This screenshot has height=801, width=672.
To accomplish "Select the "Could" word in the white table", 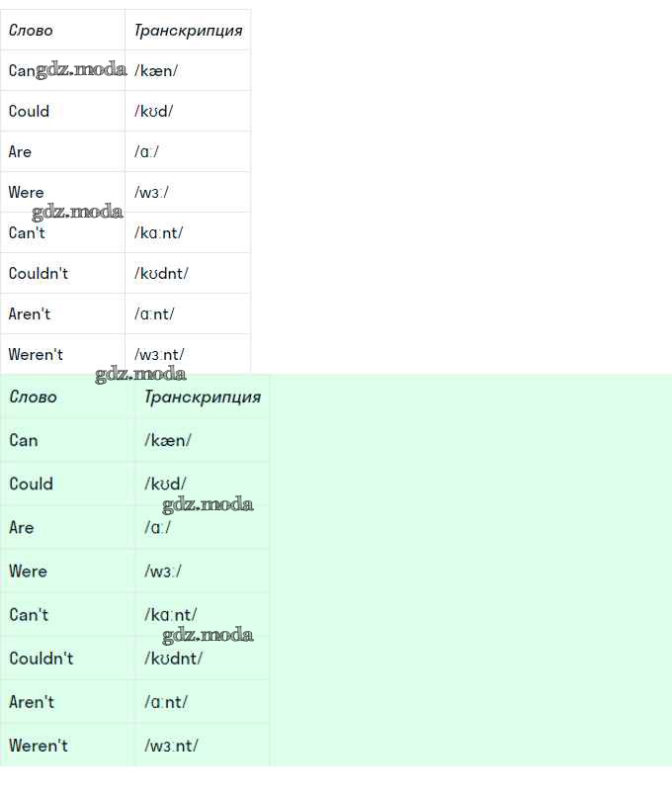I will tap(29, 111).
